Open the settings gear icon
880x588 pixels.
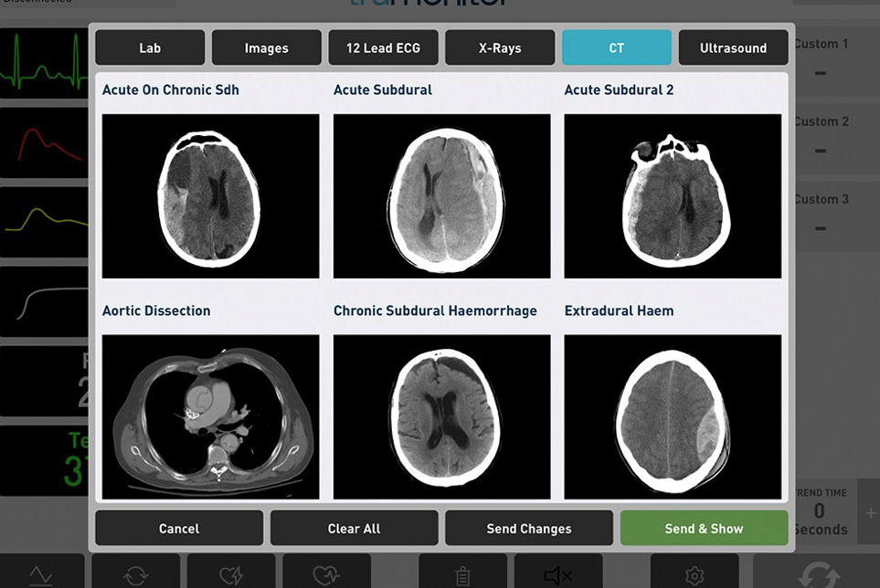click(694, 575)
